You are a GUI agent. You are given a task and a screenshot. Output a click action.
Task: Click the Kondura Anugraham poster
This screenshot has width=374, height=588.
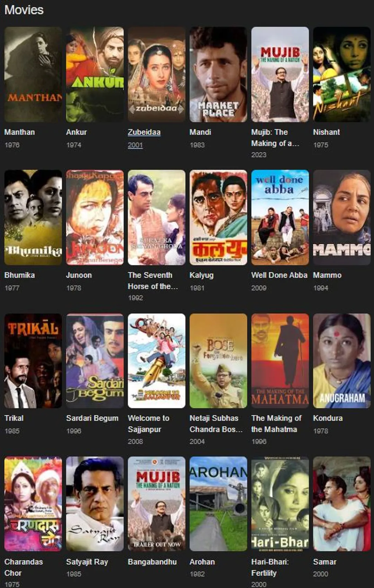click(341, 361)
